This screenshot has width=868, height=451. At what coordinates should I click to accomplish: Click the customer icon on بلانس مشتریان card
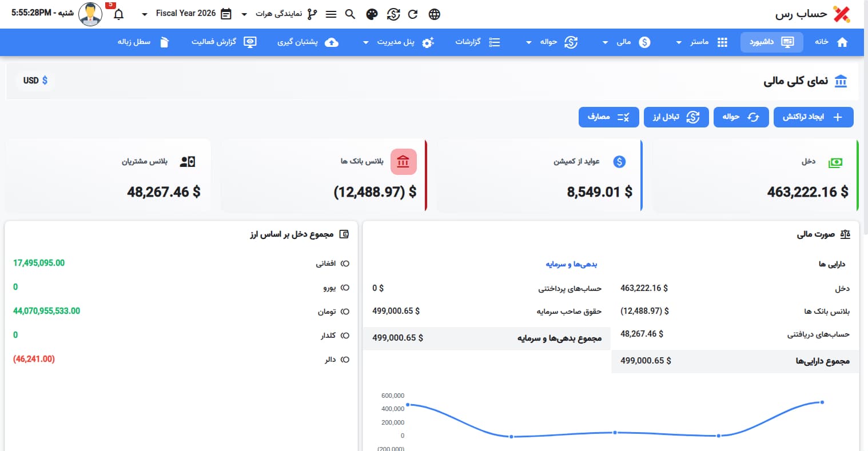click(188, 162)
